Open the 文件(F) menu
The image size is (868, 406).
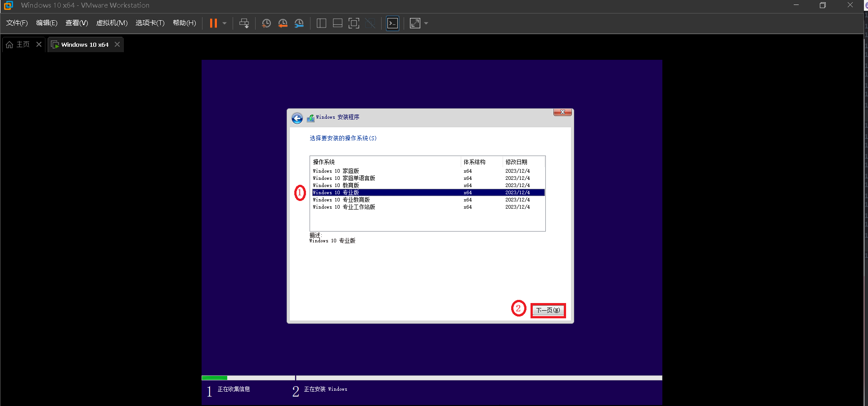coord(17,23)
